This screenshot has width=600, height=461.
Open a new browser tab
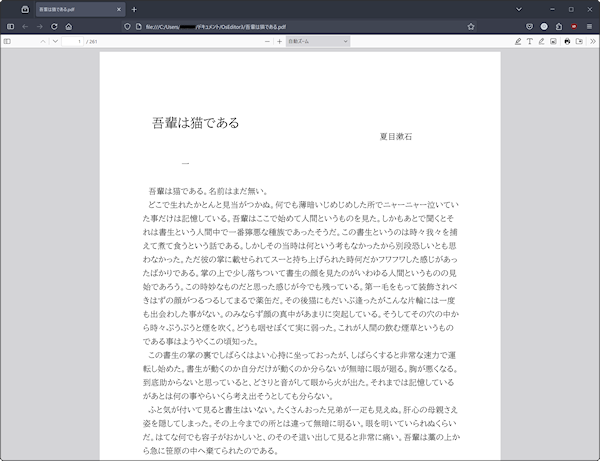coord(134,9)
